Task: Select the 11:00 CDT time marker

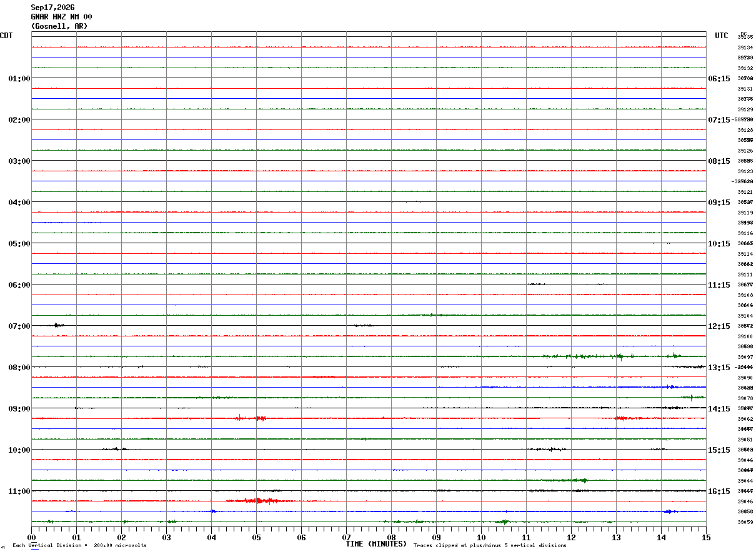Action: click(19, 491)
